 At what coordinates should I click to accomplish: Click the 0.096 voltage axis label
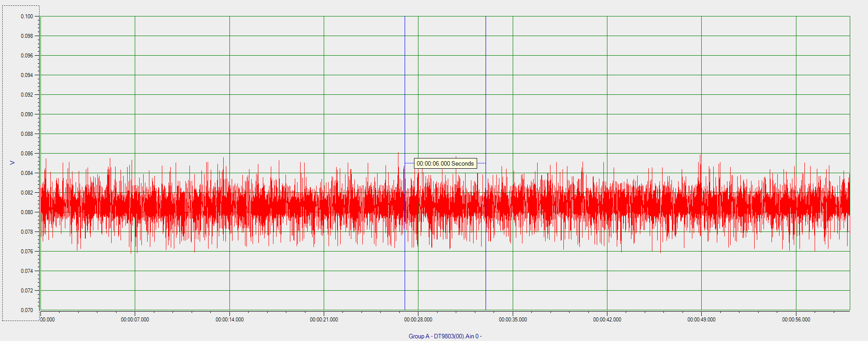point(27,56)
